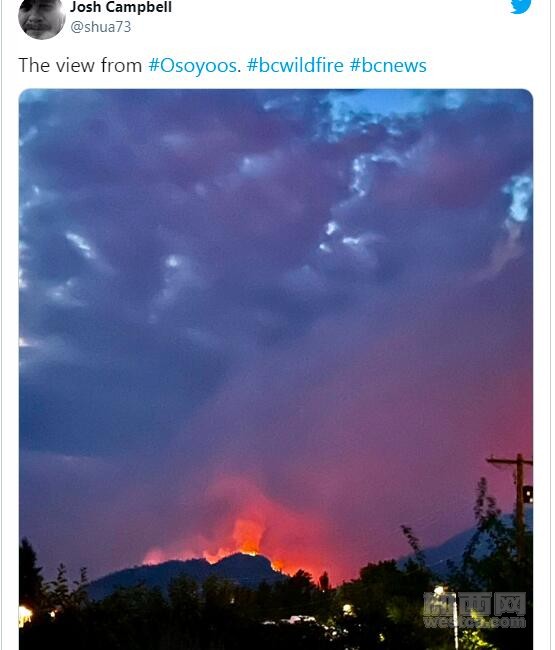Click the tree silhouette at left edge
The height and width of the screenshot is (650, 555).
pos(30,570)
